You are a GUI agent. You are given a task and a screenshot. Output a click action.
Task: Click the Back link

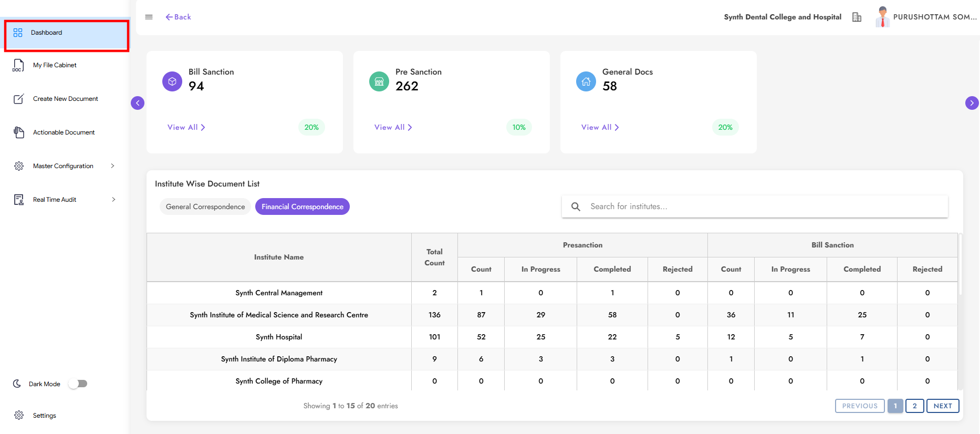coord(179,17)
